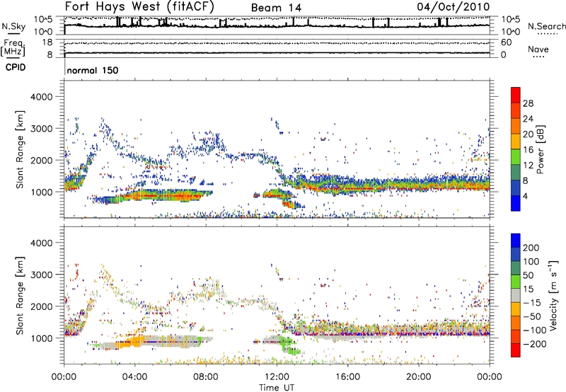Click the "100" label on the Velocity color bar
This screenshot has height=392, width=566.
click(x=531, y=261)
